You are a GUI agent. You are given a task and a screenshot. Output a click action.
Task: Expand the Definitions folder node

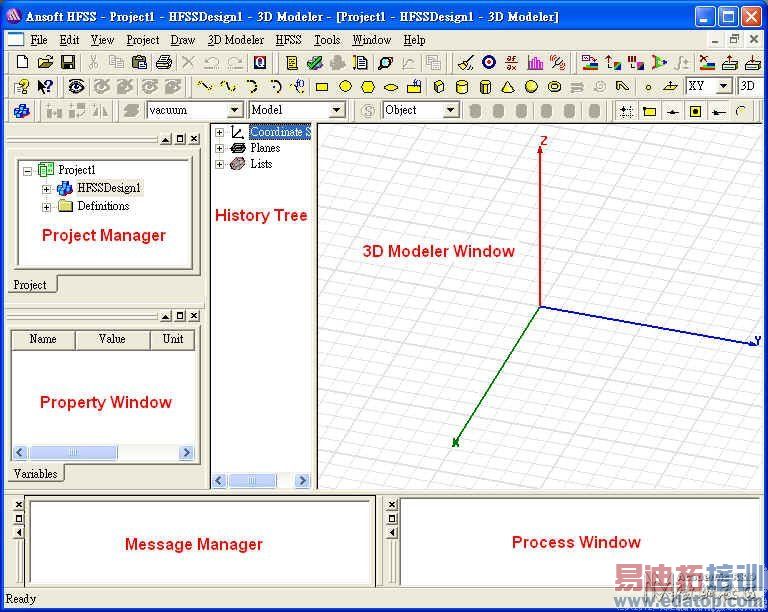[47, 208]
